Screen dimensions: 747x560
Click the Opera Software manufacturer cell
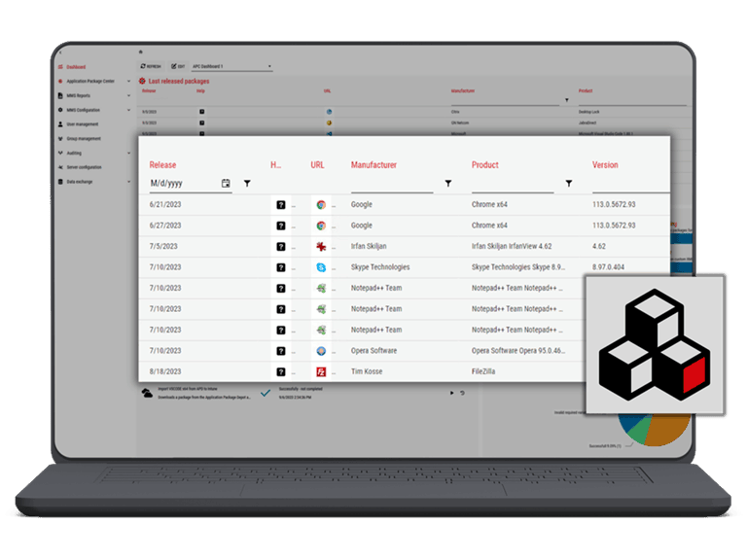tap(373, 350)
